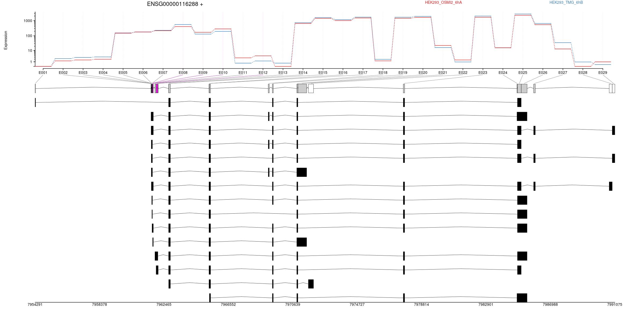Click terminal black exon of the shortest transcript
644x309 pixels.
coord(311,284)
